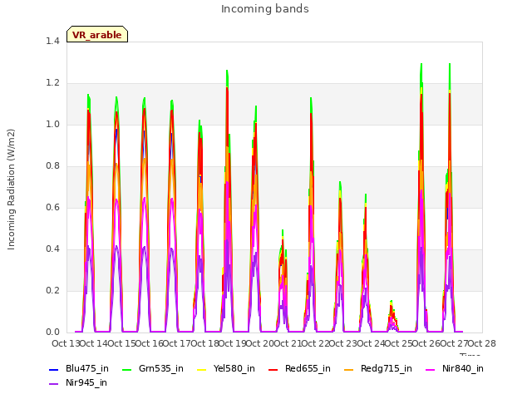Click the Nir945_in legend entry
The height and width of the screenshot is (399, 532).
(78, 382)
